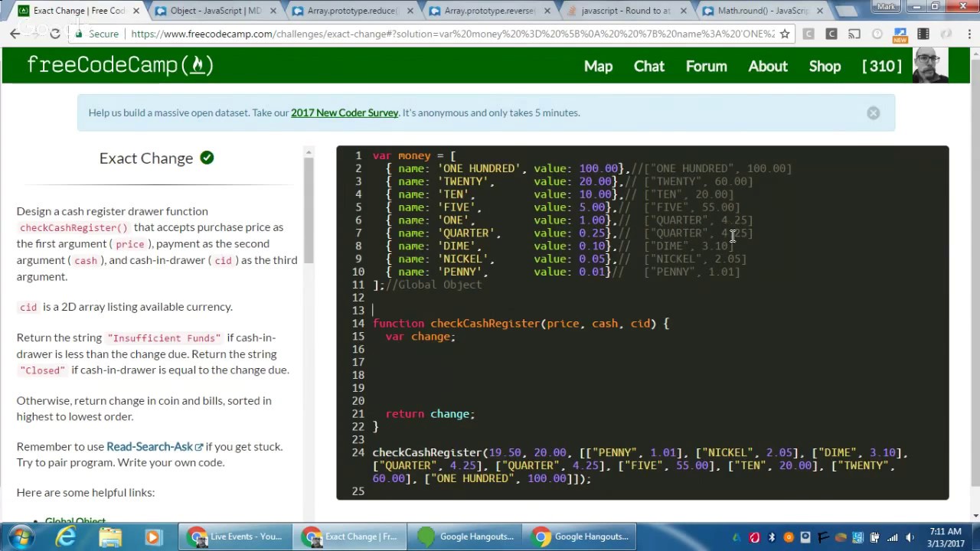Click the 'var money = [' line
980x551 pixels.
414,155
